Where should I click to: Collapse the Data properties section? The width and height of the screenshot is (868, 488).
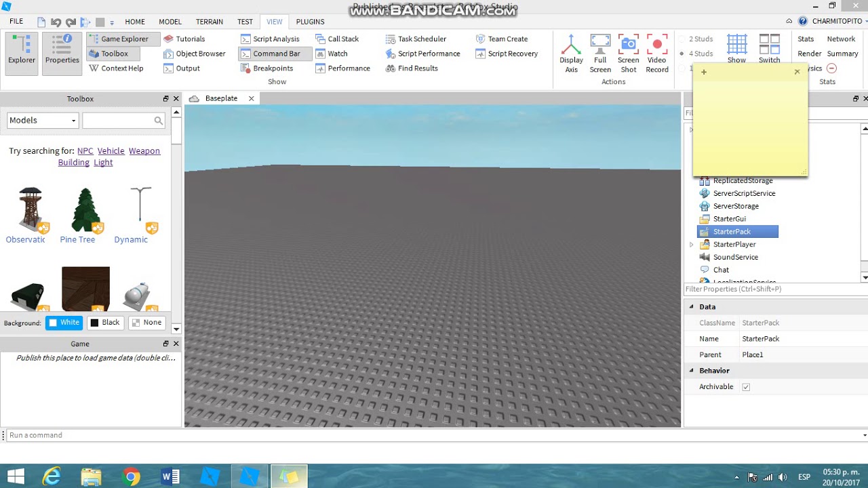click(x=692, y=307)
